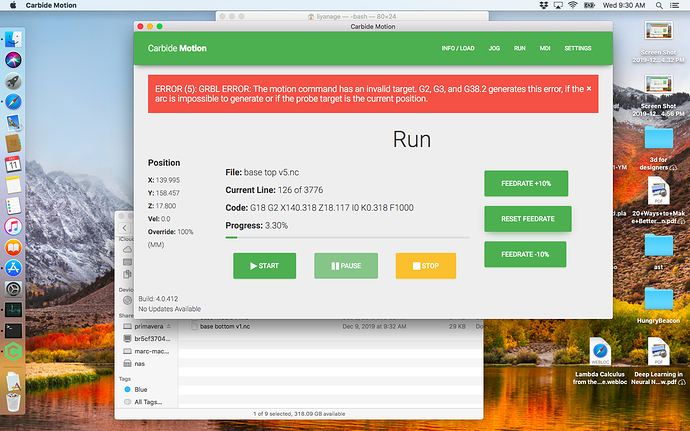Select base bottom v1.nc file in Finder

click(x=225, y=327)
